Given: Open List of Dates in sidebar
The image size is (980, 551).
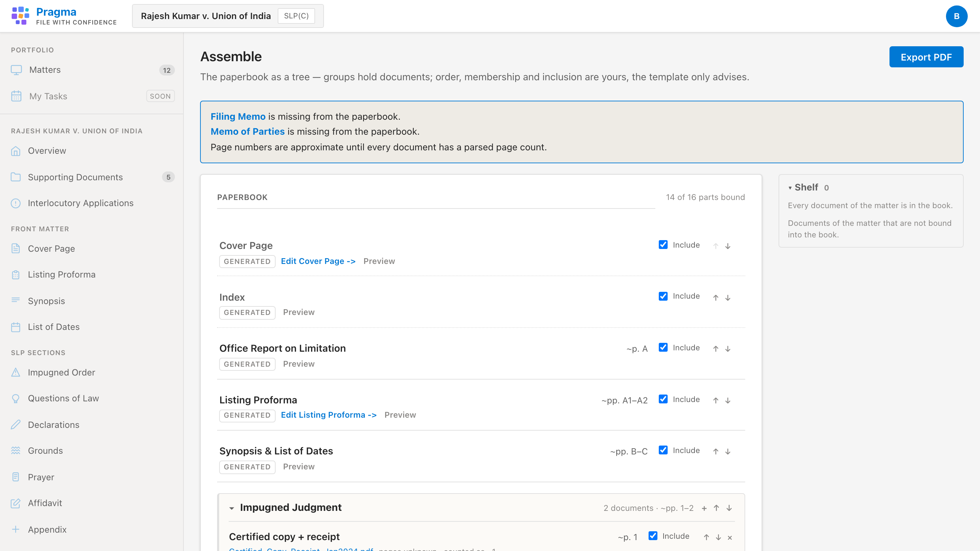Looking at the screenshot, I should [x=91, y=327].
